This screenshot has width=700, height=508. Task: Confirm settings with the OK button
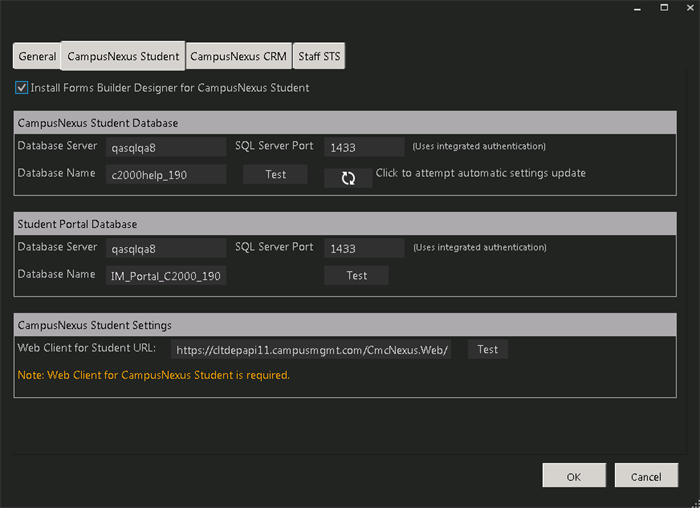[x=574, y=475]
